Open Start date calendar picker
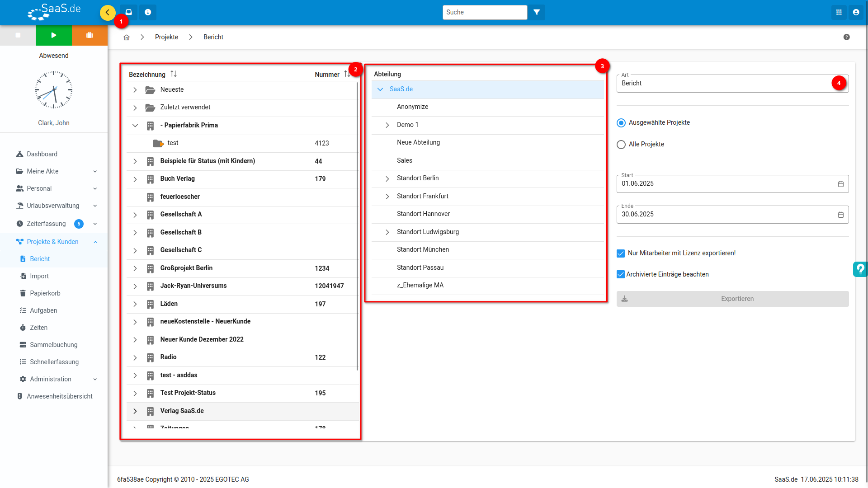The image size is (868, 488). click(841, 184)
